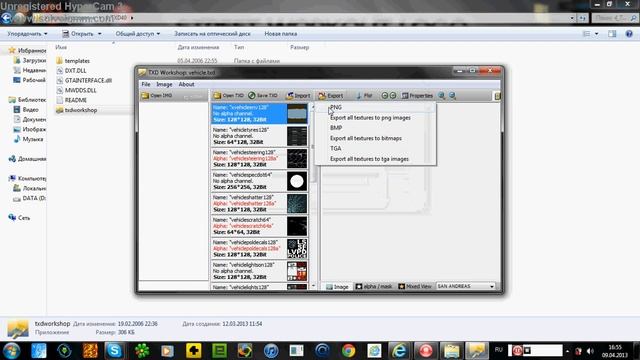This screenshot has width=640, height=360.
Task: Open Упорядочить dropdown in Explorer
Action: point(27,34)
